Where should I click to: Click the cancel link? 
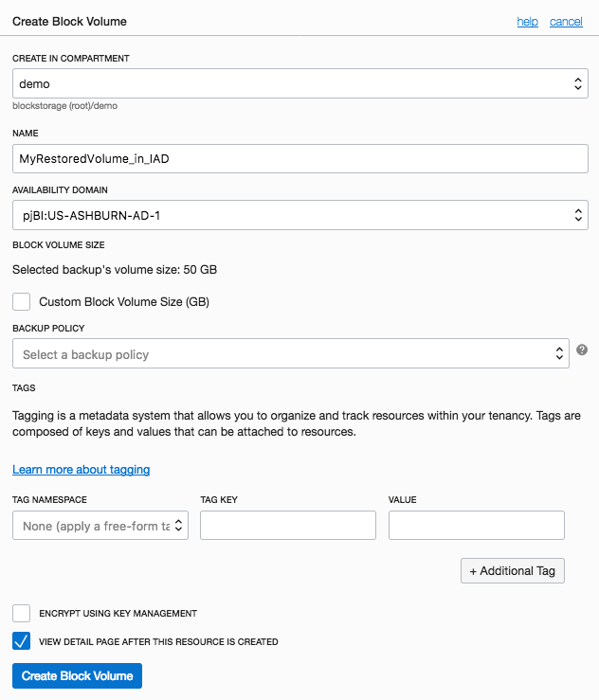[566, 22]
